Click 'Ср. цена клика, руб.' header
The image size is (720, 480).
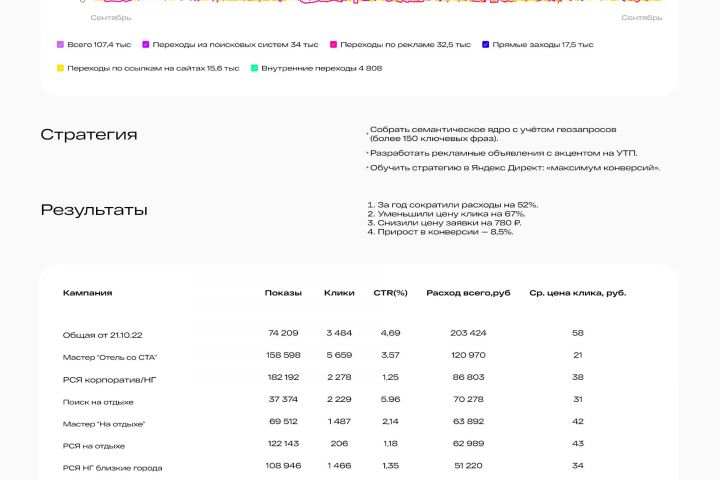(577, 293)
